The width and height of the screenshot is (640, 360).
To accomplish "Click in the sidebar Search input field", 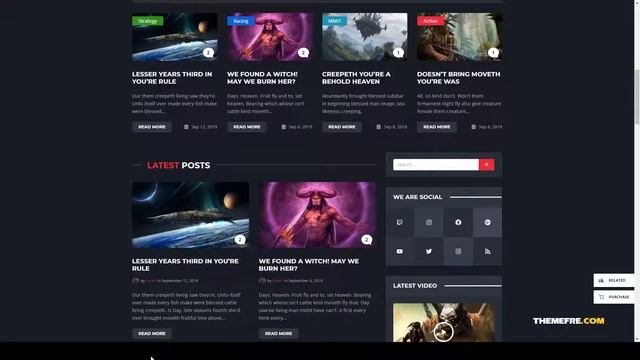I will [x=436, y=164].
